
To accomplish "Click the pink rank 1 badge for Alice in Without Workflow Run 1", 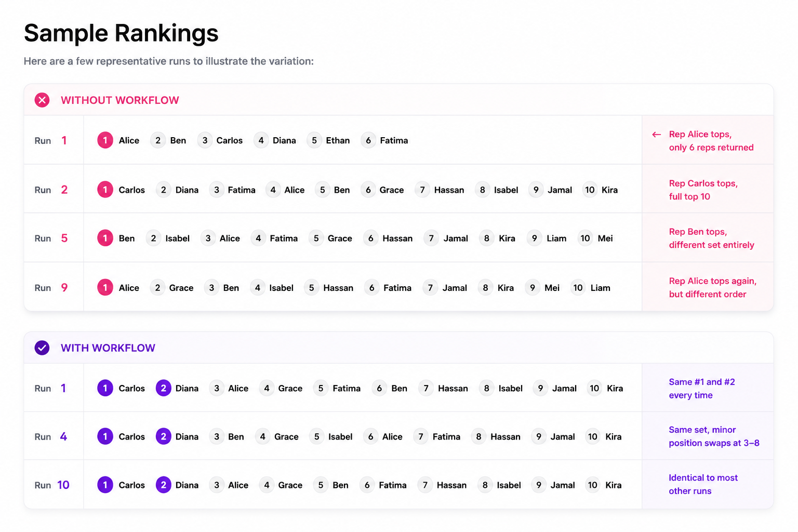I will pyautogui.click(x=105, y=140).
